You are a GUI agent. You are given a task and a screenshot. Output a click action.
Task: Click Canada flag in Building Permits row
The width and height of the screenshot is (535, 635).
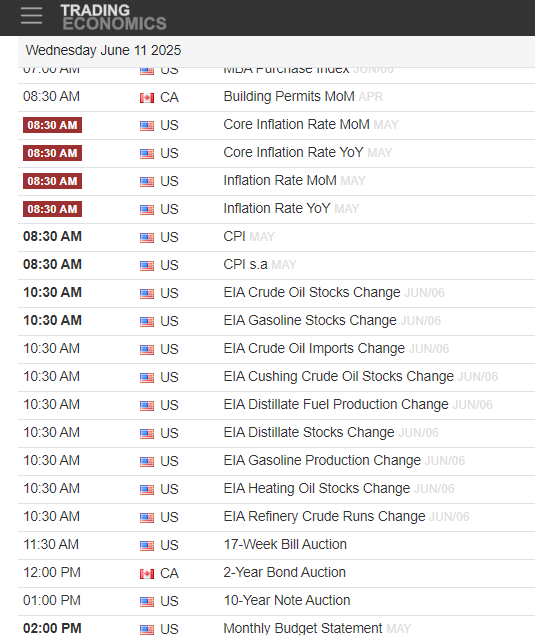[147, 98]
